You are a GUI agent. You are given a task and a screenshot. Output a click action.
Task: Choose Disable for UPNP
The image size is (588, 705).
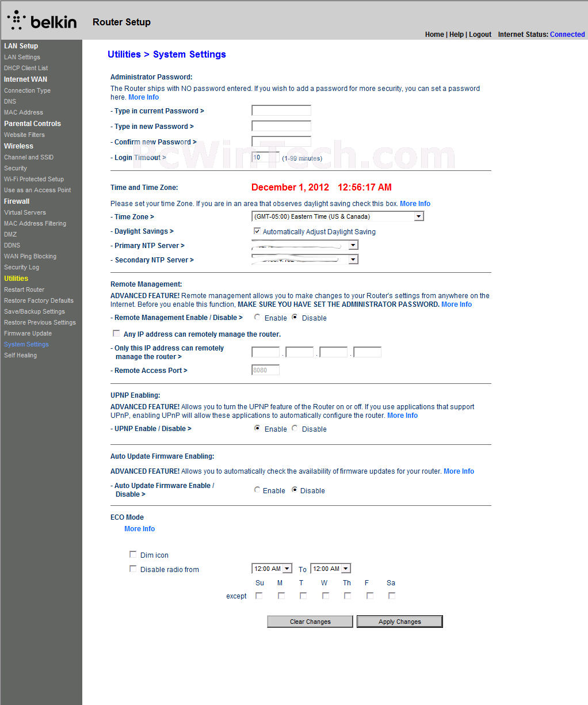(x=295, y=428)
